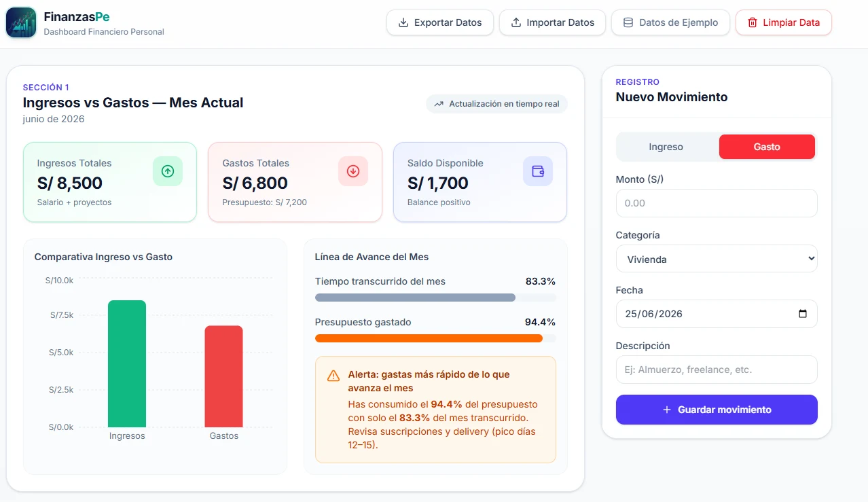
Task: Click the Balance positivo text
Action: pos(439,202)
